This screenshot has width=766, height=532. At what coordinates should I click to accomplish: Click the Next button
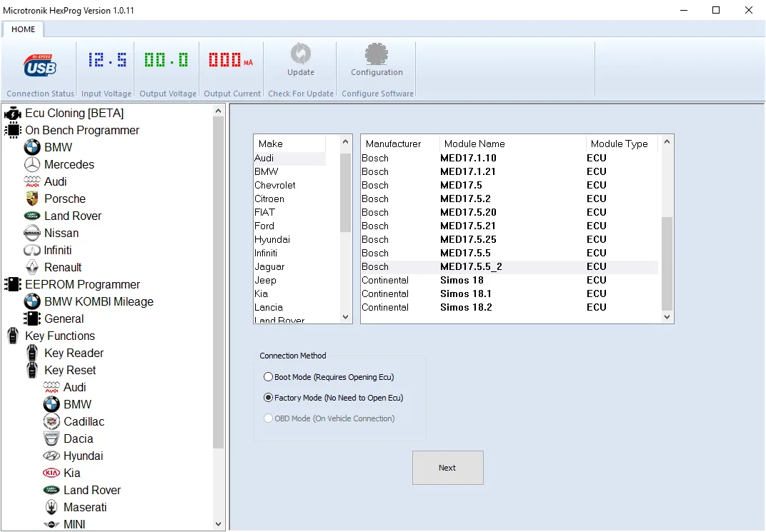pos(447,468)
